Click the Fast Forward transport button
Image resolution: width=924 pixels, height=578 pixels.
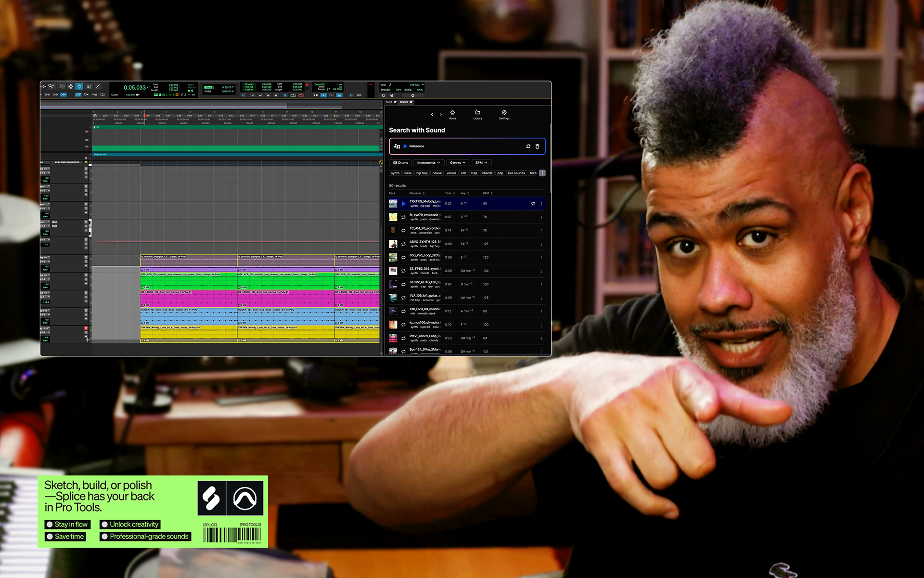pyautogui.click(x=268, y=95)
